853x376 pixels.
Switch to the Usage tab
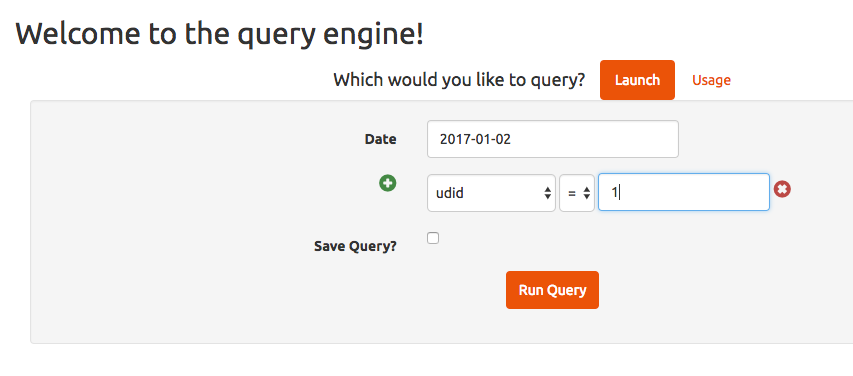[711, 80]
